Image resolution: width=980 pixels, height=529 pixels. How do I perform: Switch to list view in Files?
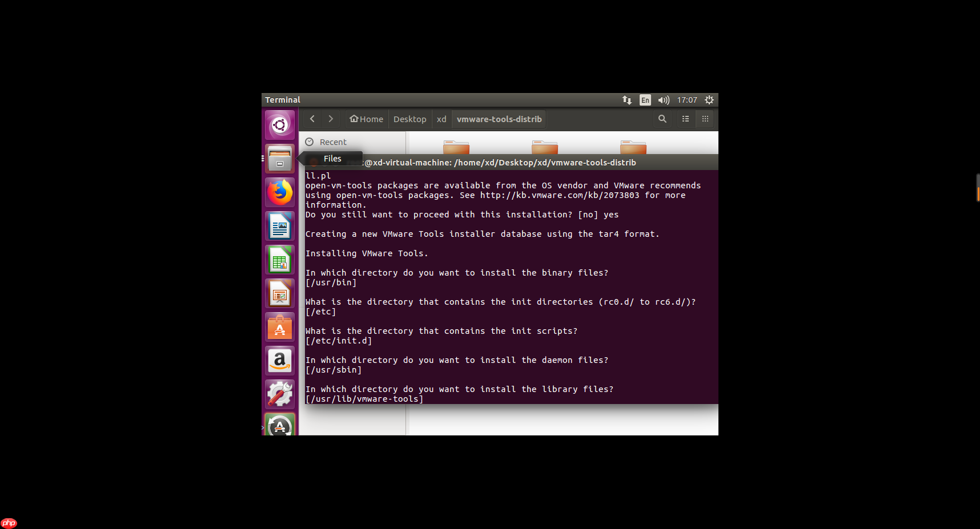[685, 119]
